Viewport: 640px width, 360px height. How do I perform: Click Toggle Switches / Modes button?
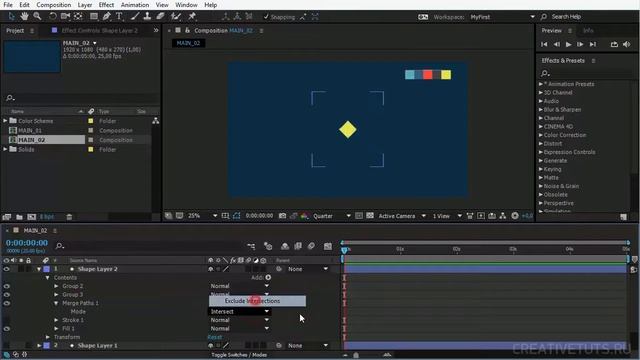pyautogui.click(x=239, y=355)
